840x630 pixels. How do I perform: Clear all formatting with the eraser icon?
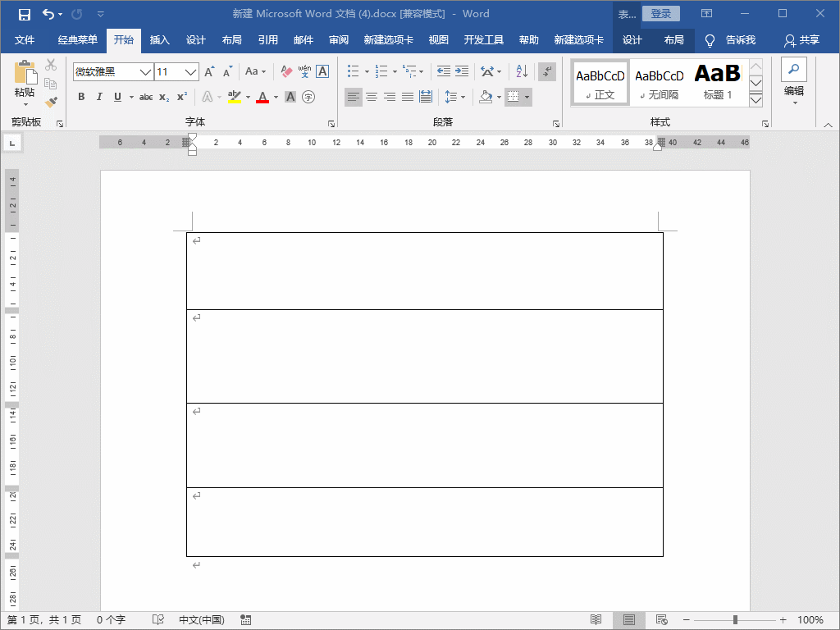coord(286,71)
